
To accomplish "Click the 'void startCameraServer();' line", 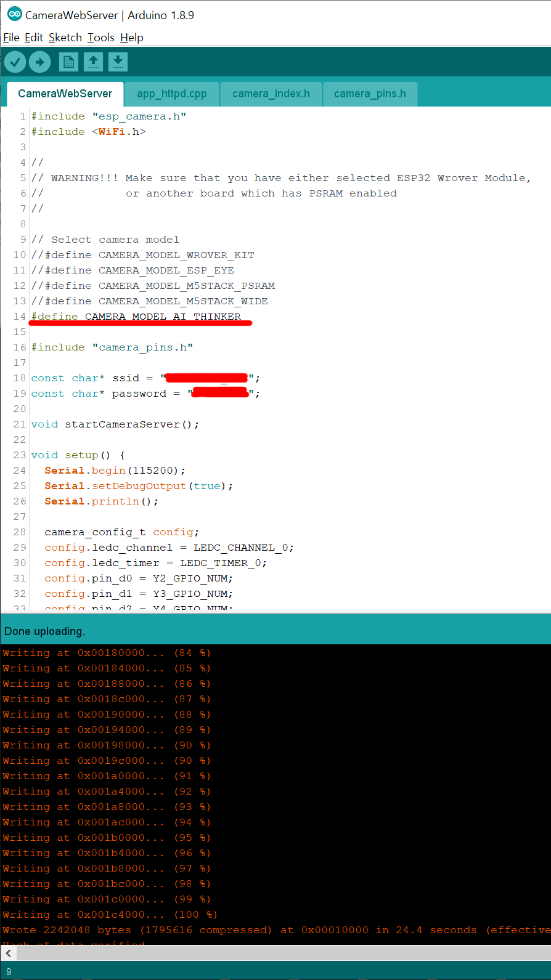I will pyautogui.click(x=115, y=424).
